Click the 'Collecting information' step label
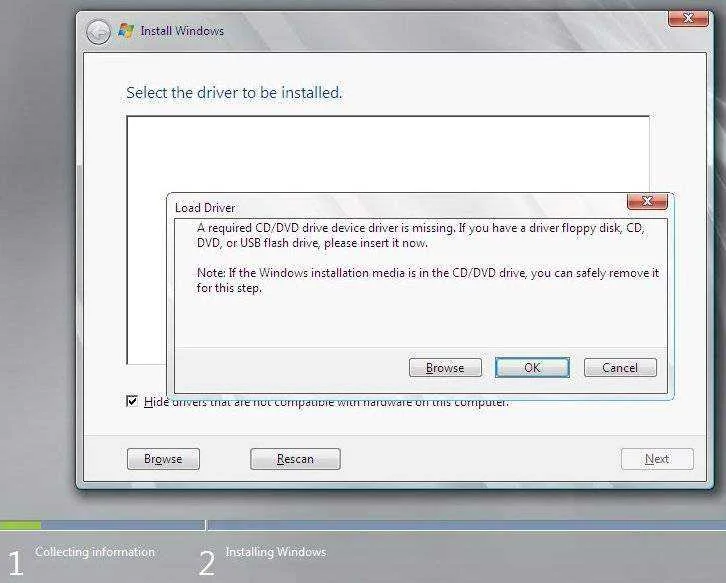Viewport: 726px width, 583px height. pos(95,552)
